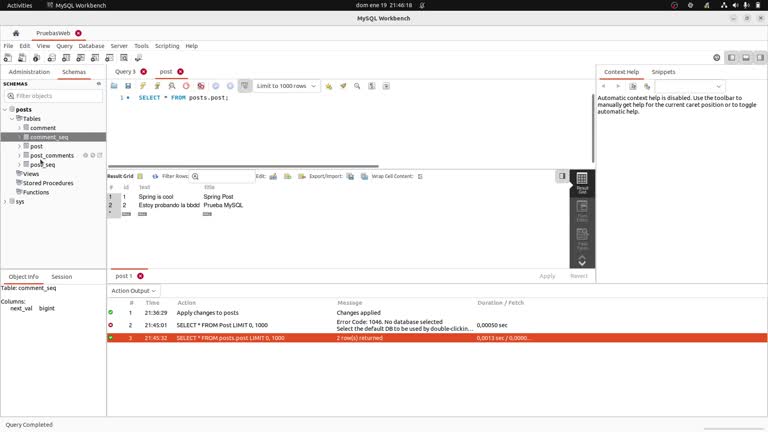Open Workbench preferences gear icon

tap(717, 58)
